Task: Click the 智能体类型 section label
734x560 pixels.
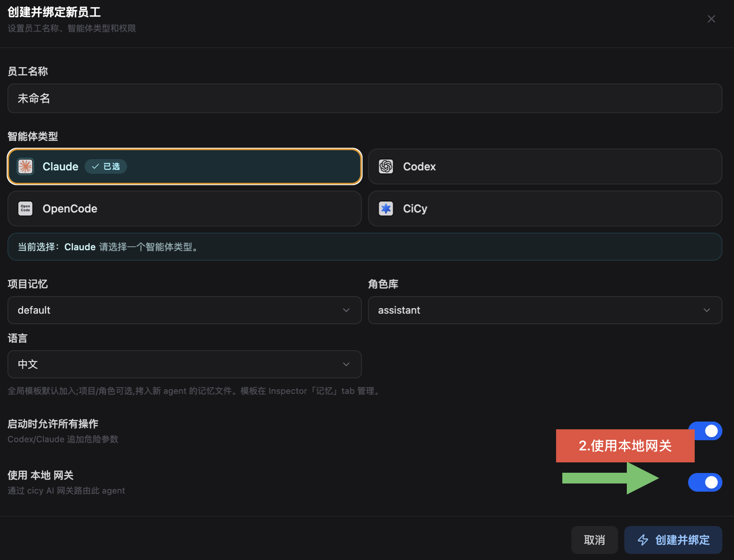Action: coord(33,136)
